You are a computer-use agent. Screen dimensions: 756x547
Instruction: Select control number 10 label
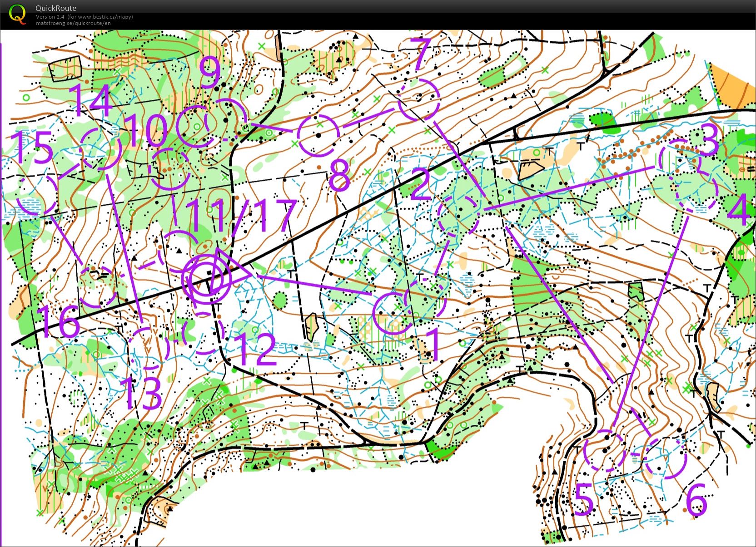pyautogui.click(x=146, y=129)
